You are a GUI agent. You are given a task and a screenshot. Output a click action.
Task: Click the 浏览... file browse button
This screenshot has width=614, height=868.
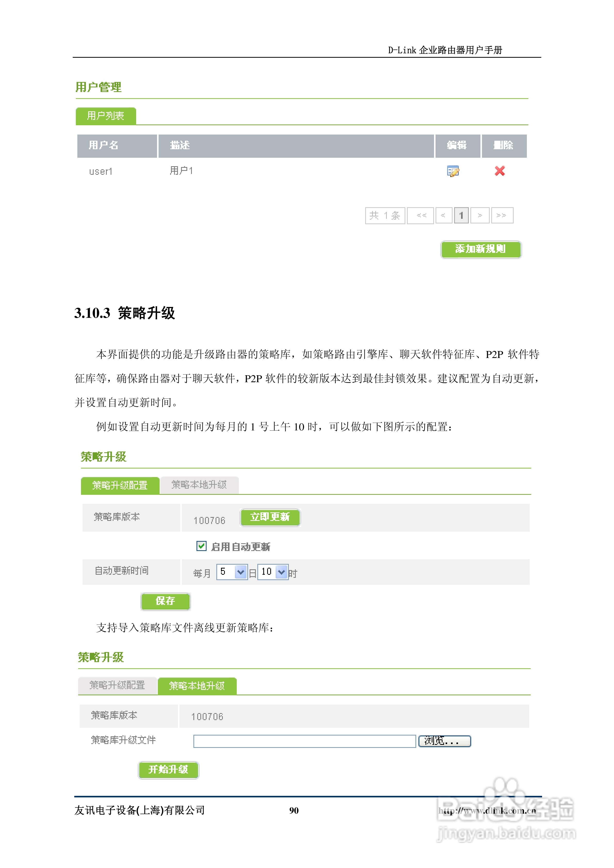point(445,741)
